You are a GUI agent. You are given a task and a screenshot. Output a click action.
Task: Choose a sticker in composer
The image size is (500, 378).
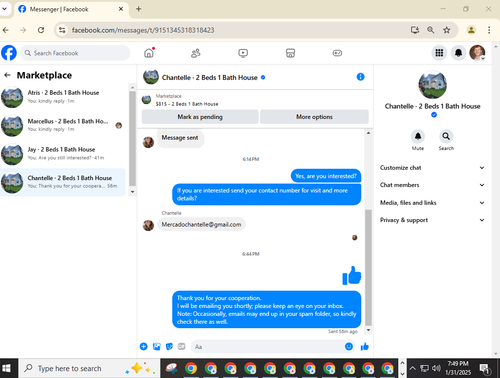169,347
